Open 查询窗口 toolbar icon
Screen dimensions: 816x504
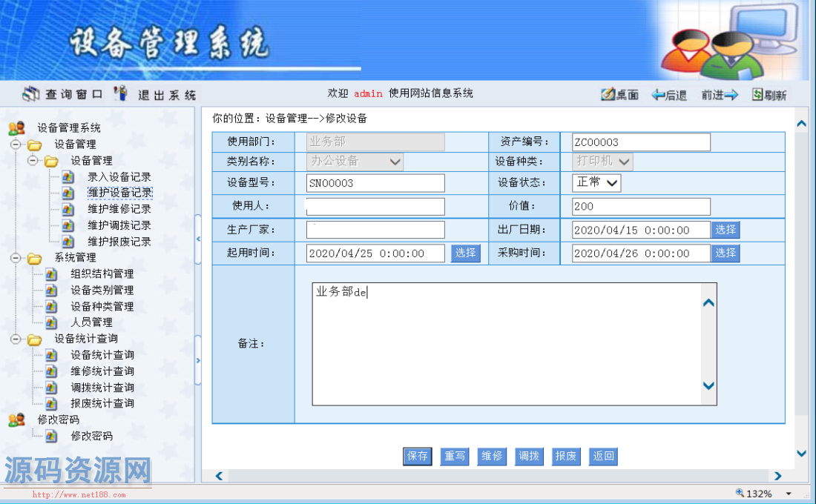pos(30,94)
